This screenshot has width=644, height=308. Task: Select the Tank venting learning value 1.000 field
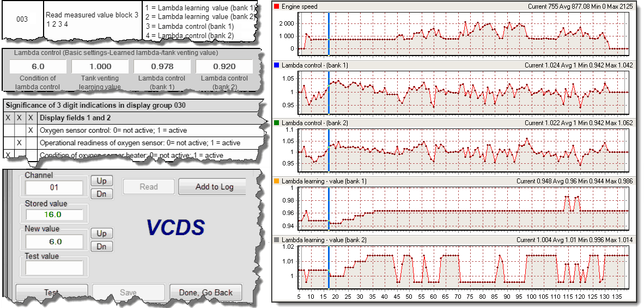tap(100, 66)
